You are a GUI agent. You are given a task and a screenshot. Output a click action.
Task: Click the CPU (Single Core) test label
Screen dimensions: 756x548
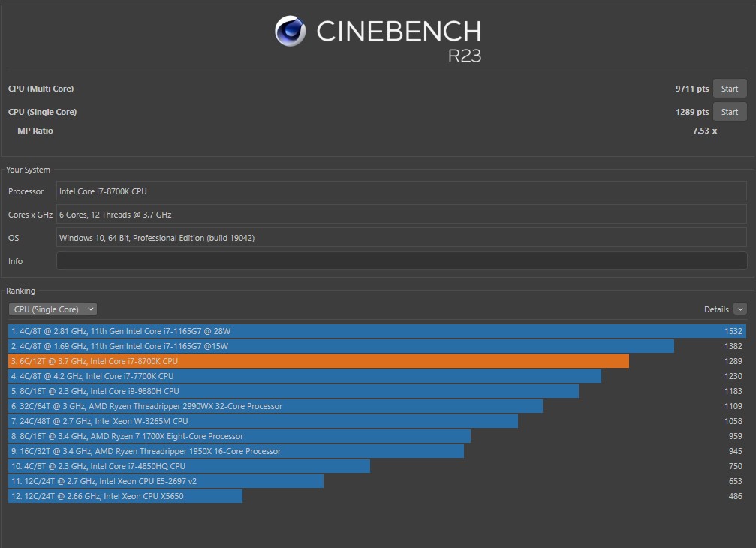click(x=43, y=112)
